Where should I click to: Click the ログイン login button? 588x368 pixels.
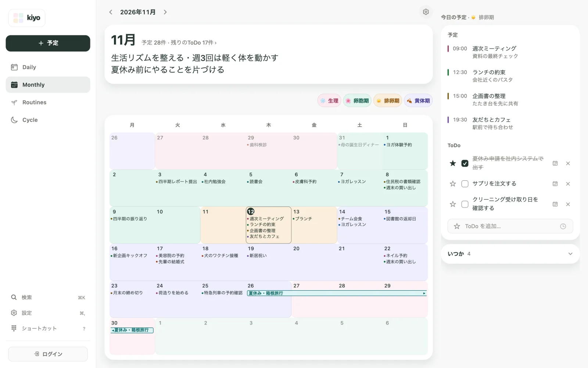[48, 354]
